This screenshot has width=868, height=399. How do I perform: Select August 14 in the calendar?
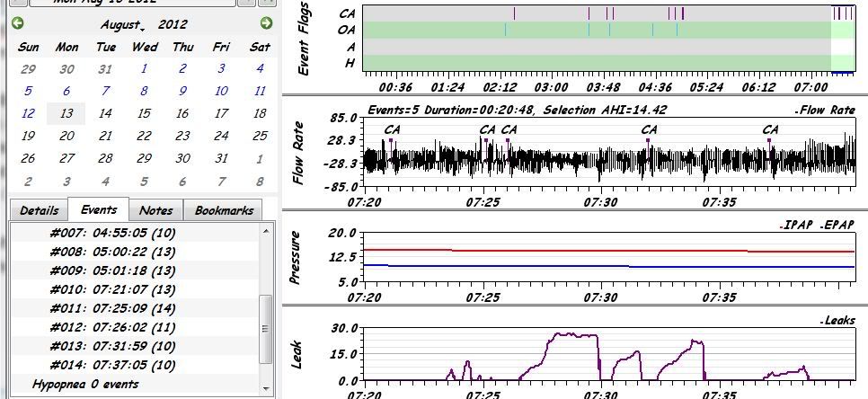click(105, 113)
